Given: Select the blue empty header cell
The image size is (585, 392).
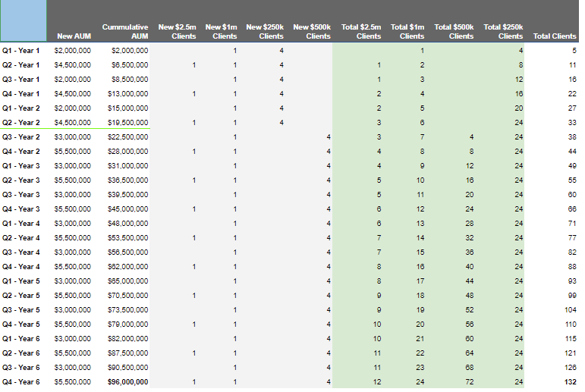Looking at the screenshot, I should [23, 20].
